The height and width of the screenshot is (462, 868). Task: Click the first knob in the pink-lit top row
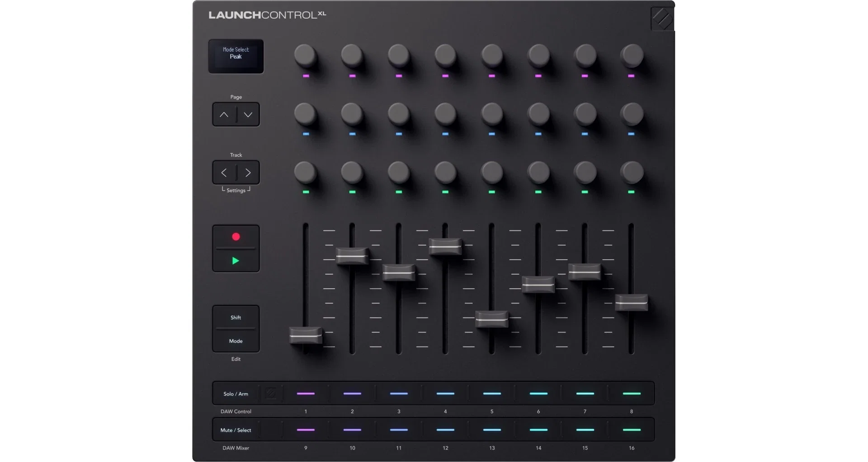pos(305,55)
